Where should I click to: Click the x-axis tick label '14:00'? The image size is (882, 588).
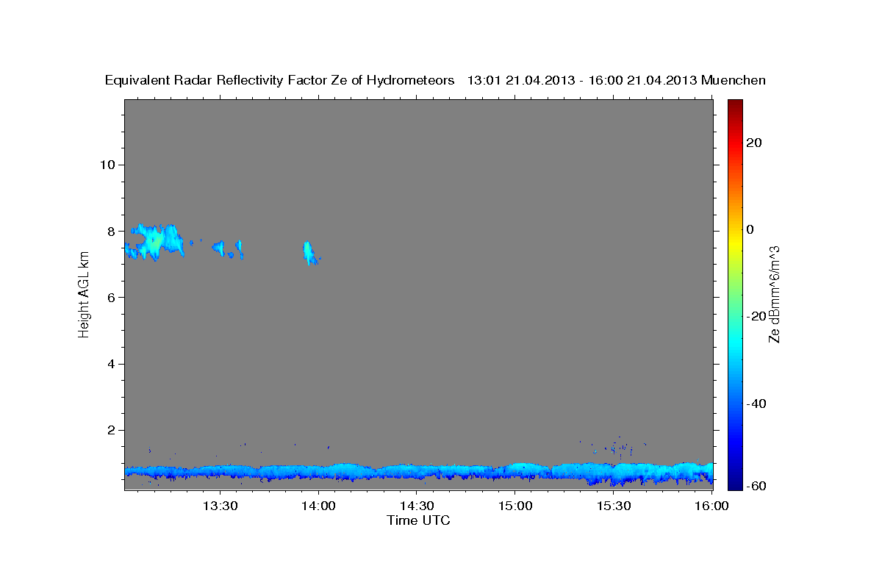point(318,506)
